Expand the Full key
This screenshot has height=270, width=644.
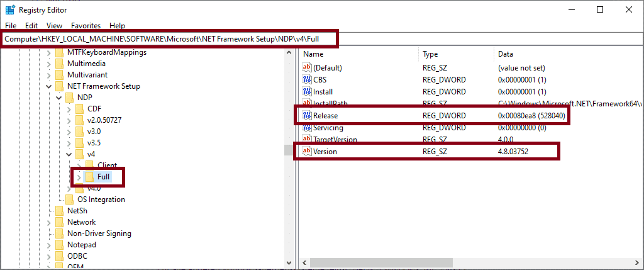point(79,177)
